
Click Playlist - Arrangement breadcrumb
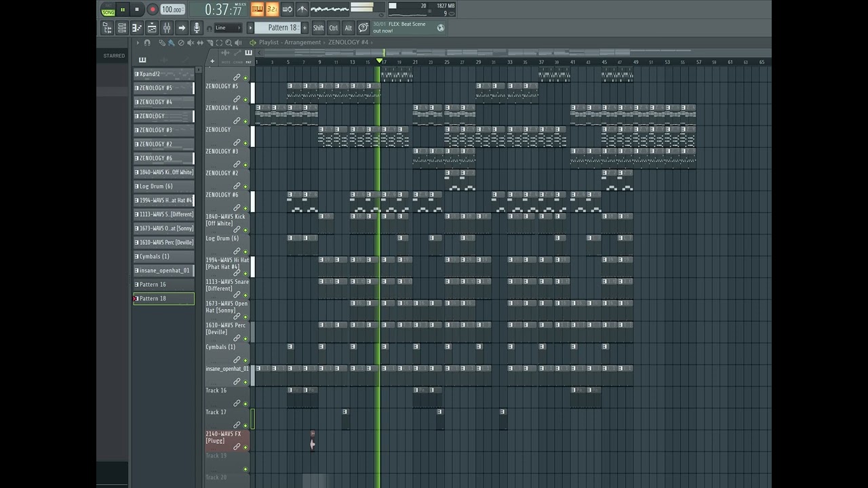click(x=290, y=43)
